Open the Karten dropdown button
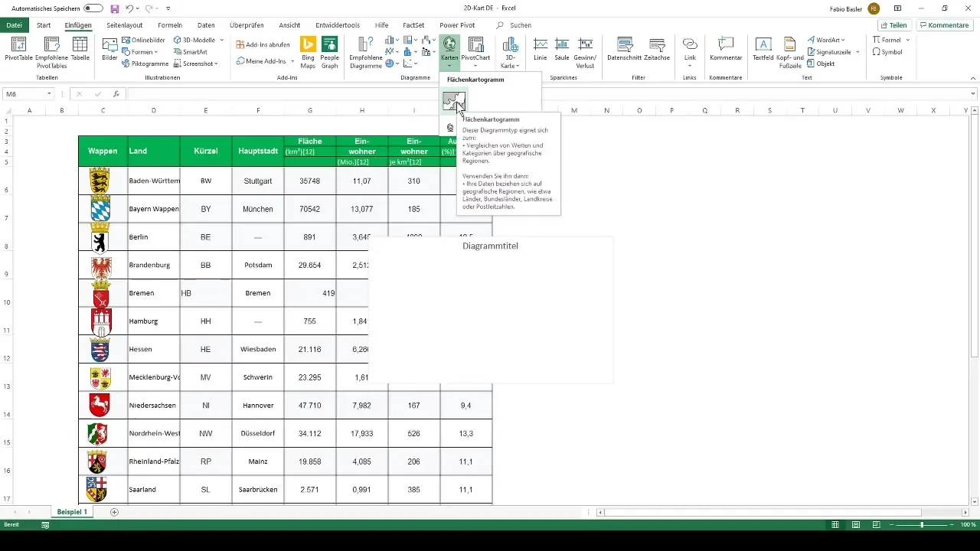Image resolution: width=980 pixels, height=551 pixels. click(x=449, y=52)
